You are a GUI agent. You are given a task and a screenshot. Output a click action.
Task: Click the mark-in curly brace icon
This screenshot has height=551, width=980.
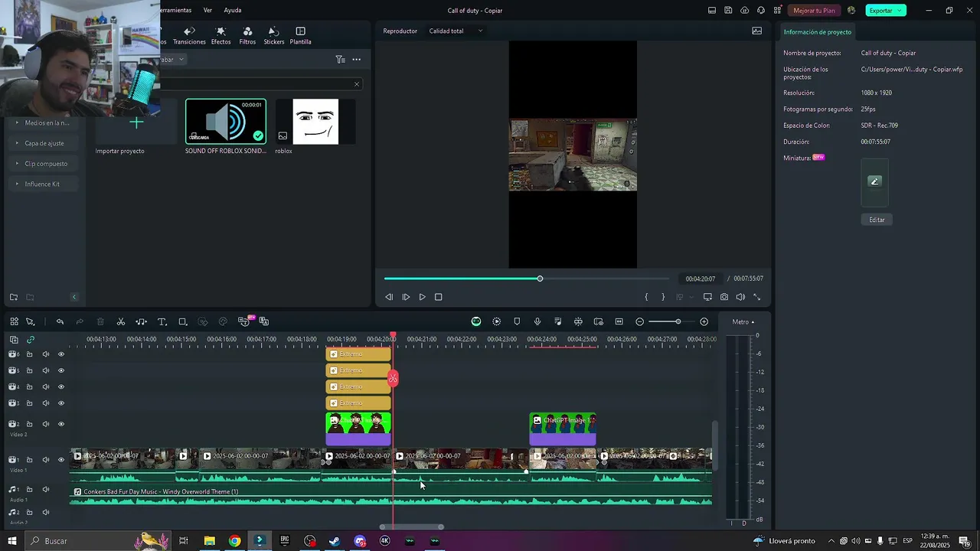[x=646, y=297]
